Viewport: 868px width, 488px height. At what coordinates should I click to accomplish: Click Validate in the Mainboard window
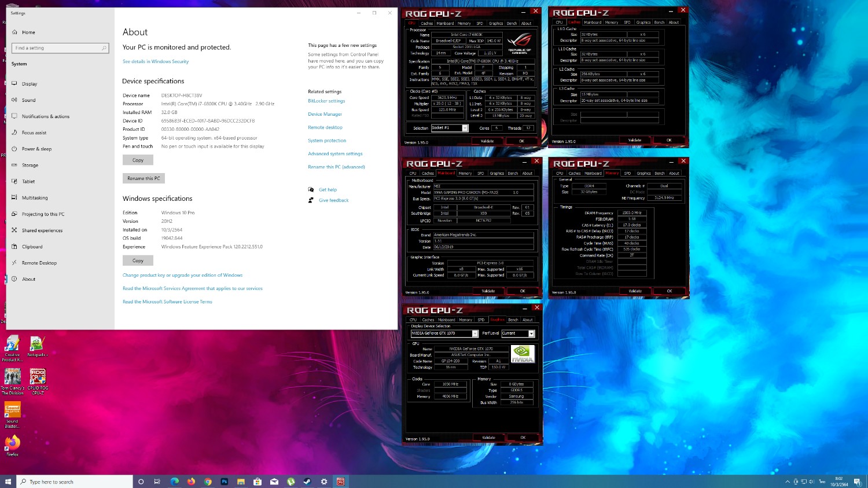pyautogui.click(x=488, y=291)
